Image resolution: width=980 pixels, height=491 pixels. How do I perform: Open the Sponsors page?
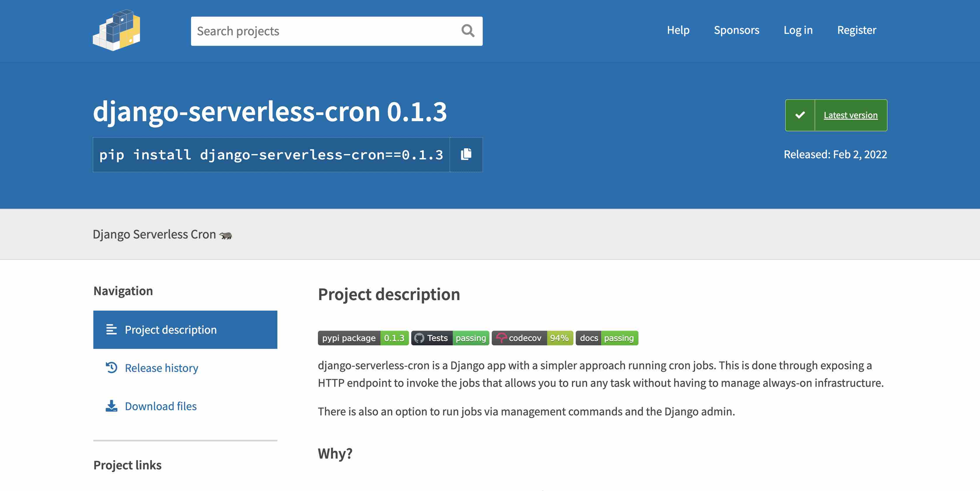point(736,30)
